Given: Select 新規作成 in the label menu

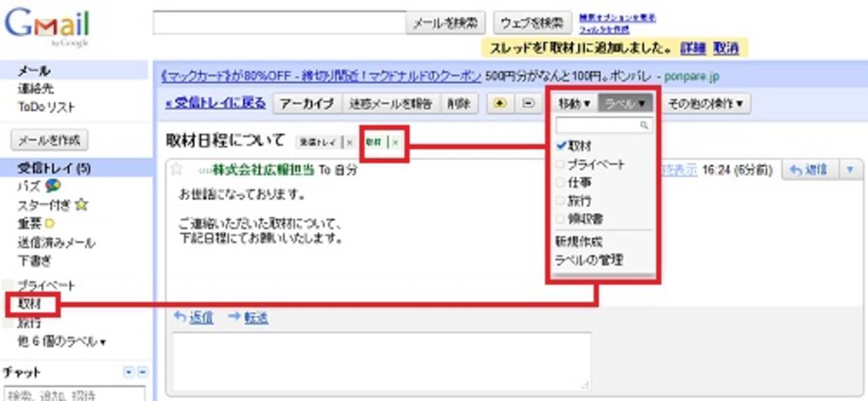Looking at the screenshot, I should coord(579,242).
